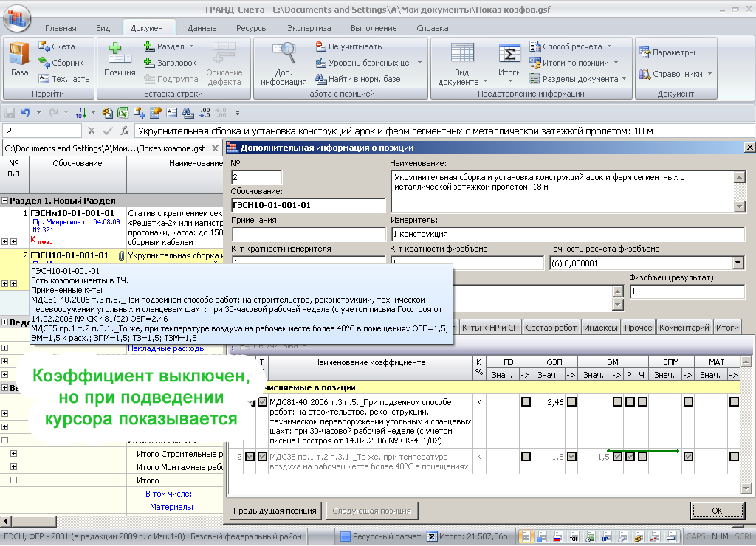756x546 pixels.
Task: Click the Накладные расходы link
Action: pos(167,348)
